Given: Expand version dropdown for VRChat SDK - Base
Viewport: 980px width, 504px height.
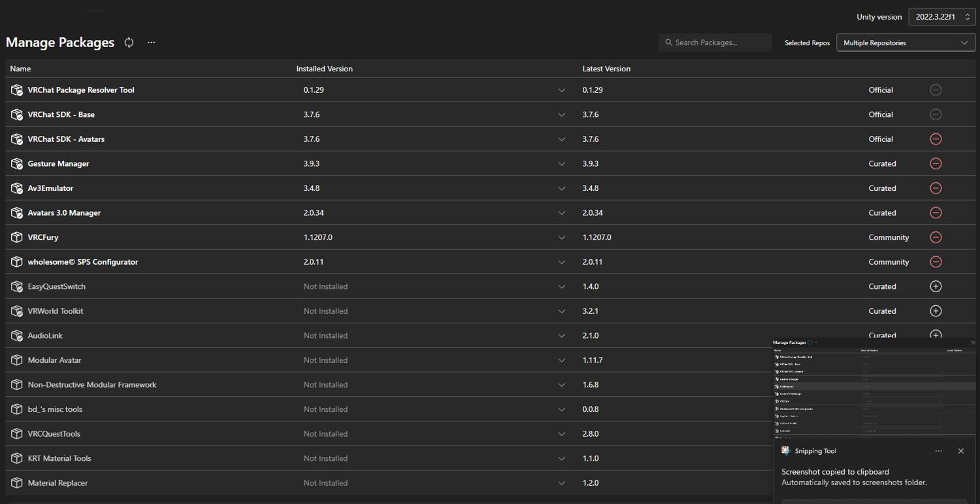Looking at the screenshot, I should pyautogui.click(x=562, y=115).
